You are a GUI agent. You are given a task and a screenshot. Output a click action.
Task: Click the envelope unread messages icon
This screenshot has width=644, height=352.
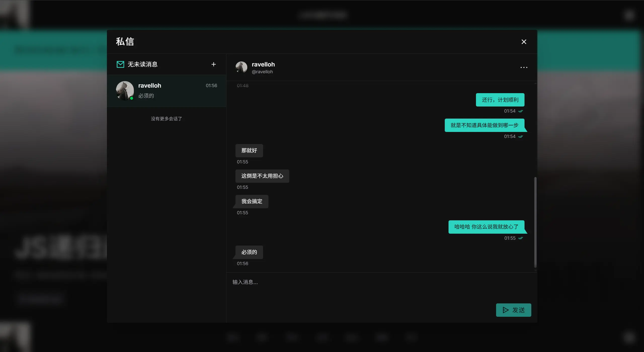click(120, 64)
